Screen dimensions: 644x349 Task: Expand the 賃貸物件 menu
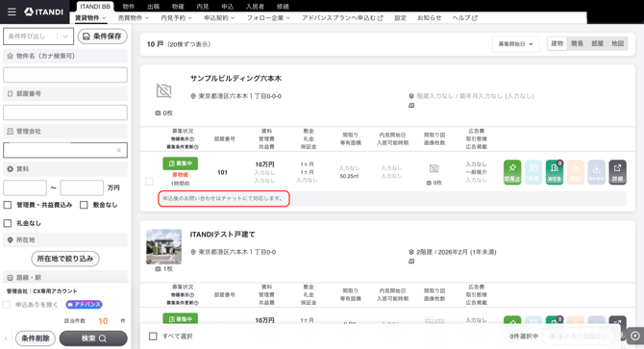[90, 17]
